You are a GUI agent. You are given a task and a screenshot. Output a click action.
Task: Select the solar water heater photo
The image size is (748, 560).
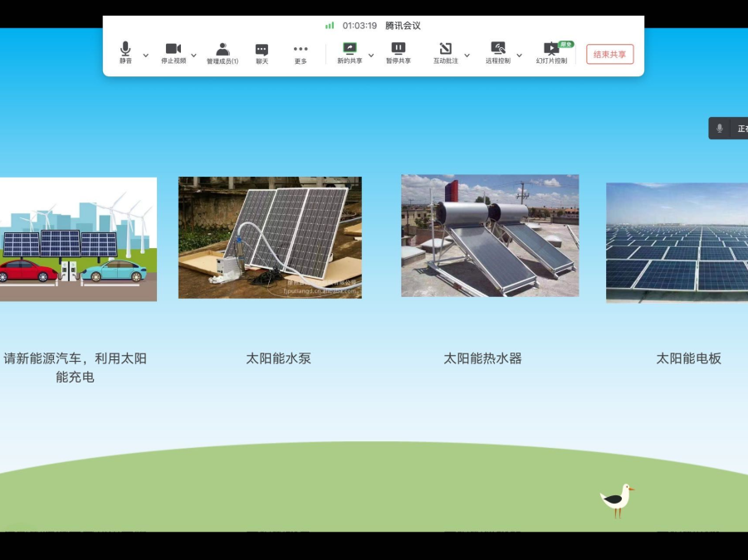[490, 236]
